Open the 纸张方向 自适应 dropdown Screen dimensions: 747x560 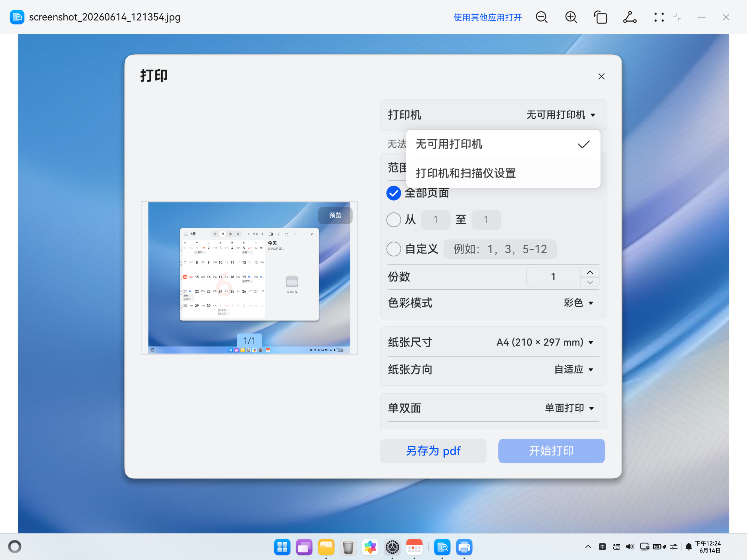pyautogui.click(x=574, y=369)
